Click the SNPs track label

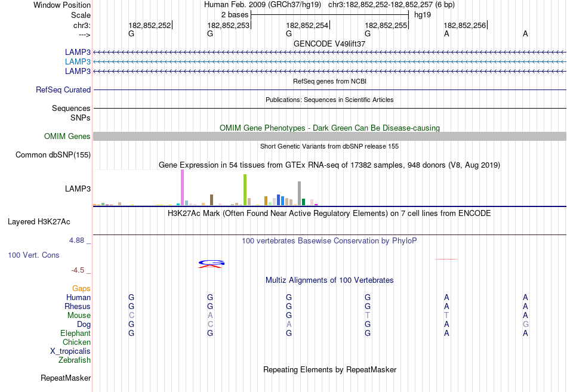coord(81,118)
